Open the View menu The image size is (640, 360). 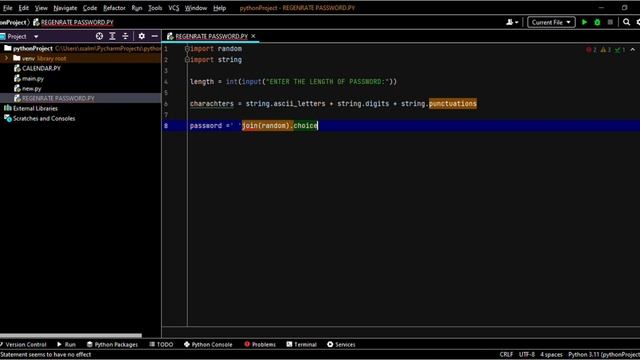pos(41,8)
